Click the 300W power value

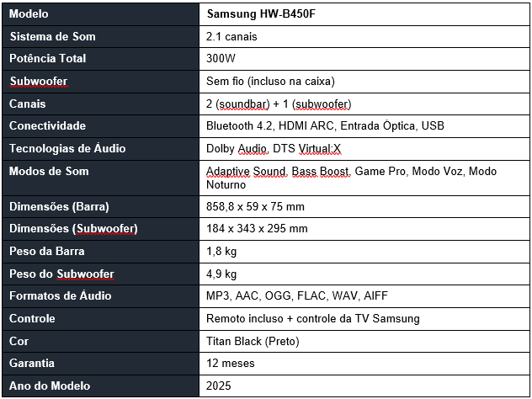click(x=221, y=58)
